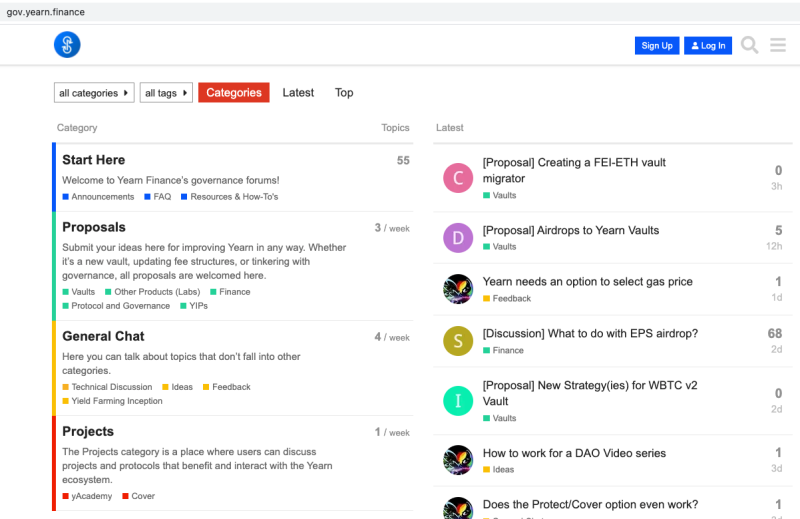Click the Sign Up button

tap(657, 45)
